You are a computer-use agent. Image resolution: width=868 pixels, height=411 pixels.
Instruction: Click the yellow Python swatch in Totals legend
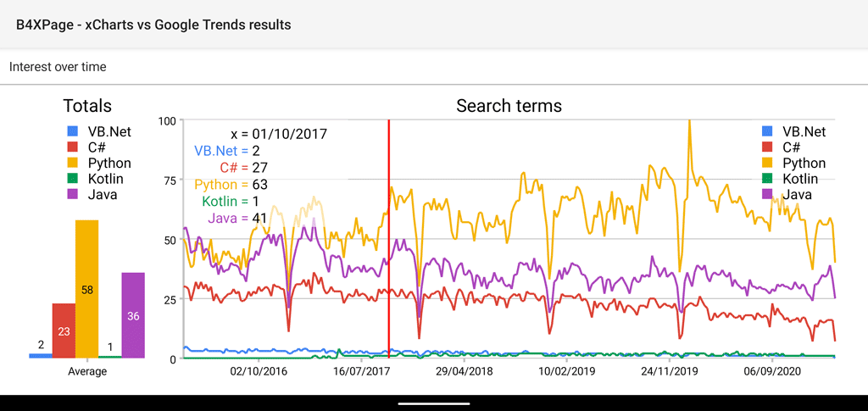point(73,163)
